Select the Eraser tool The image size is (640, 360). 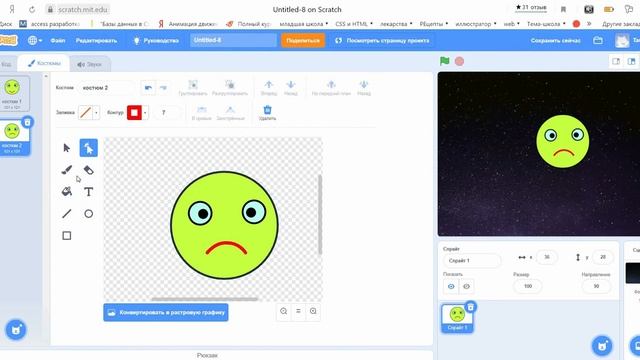pos(89,170)
